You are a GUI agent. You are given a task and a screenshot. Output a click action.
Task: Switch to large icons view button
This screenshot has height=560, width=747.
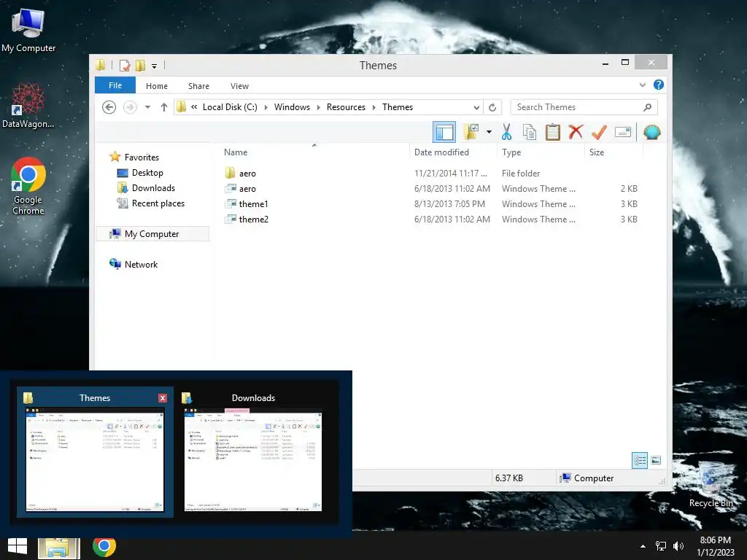(656, 460)
